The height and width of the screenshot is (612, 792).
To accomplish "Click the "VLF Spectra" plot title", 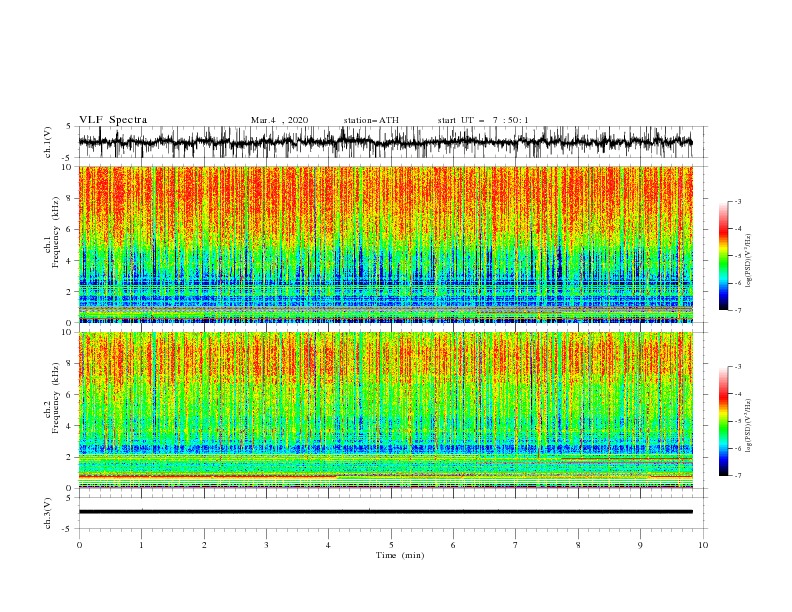I will click(113, 120).
